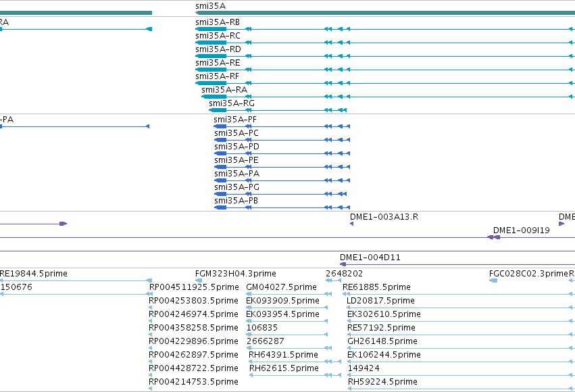Viewport: 575px width, 392px height.
Task: Select EST GH26148.5prime
Action: point(382,341)
